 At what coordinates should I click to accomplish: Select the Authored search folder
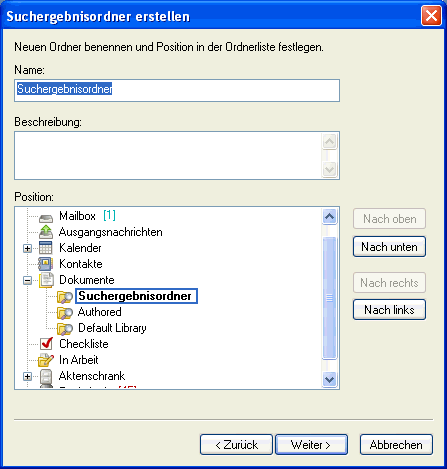[x=100, y=312]
